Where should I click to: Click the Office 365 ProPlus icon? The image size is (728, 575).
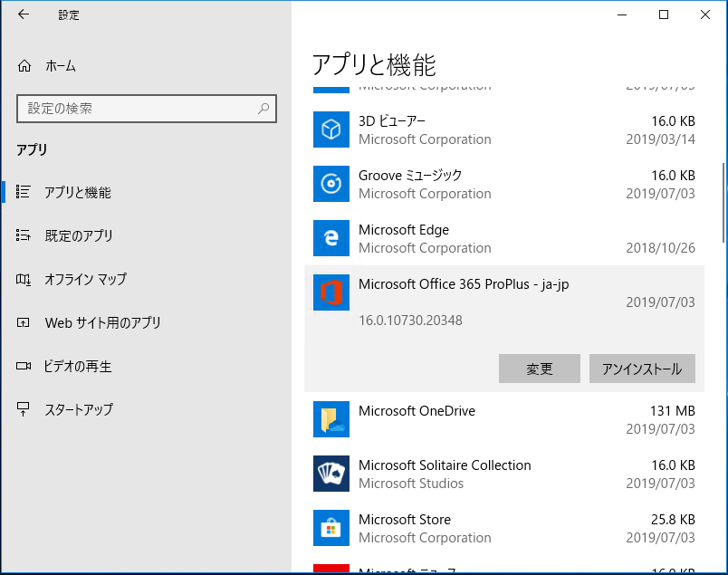(331, 292)
